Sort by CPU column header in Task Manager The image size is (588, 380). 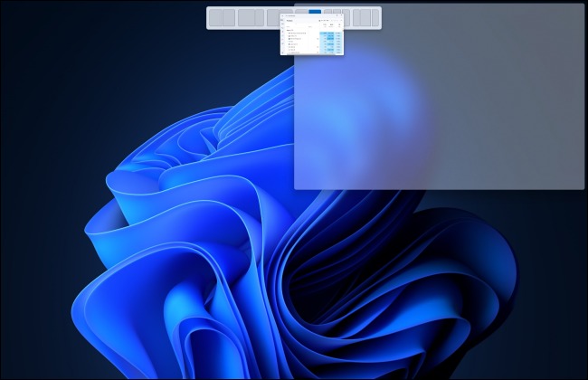[325, 25]
